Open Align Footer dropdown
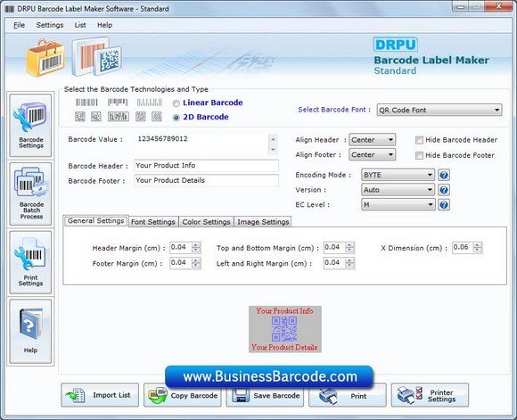The width and height of the screenshot is (517, 420). 372,155
